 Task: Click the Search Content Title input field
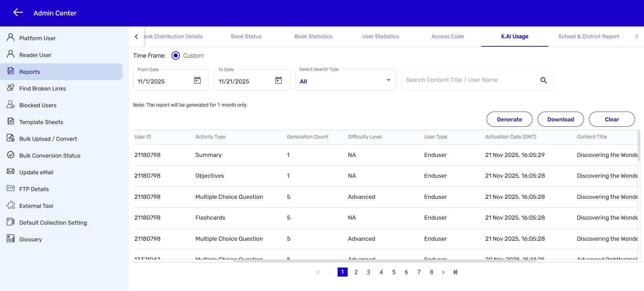[468, 80]
